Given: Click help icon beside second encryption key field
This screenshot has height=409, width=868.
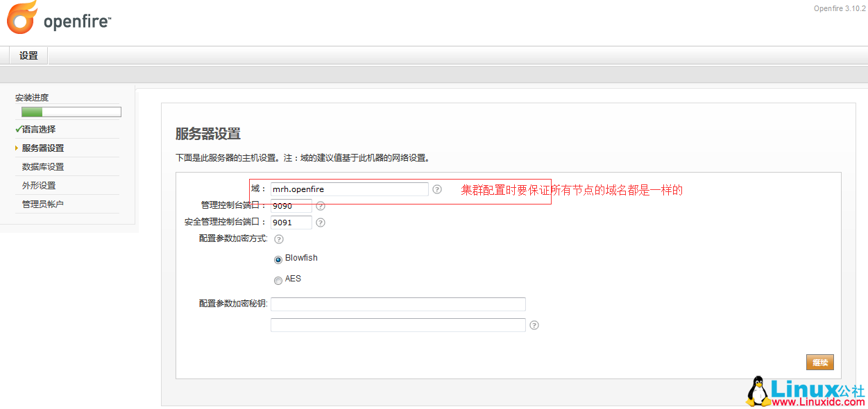Looking at the screenshot, I should click(534, 324).
